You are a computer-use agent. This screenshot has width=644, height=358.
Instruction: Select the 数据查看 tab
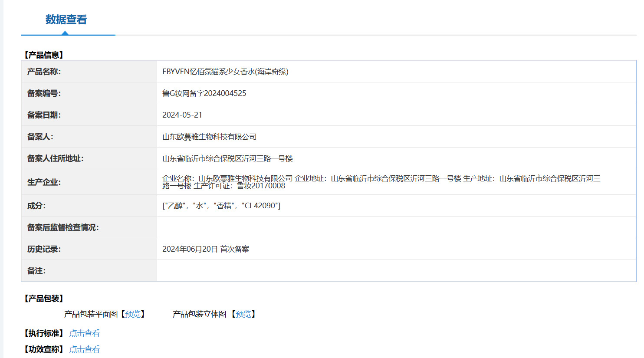[x=66, y=20]
